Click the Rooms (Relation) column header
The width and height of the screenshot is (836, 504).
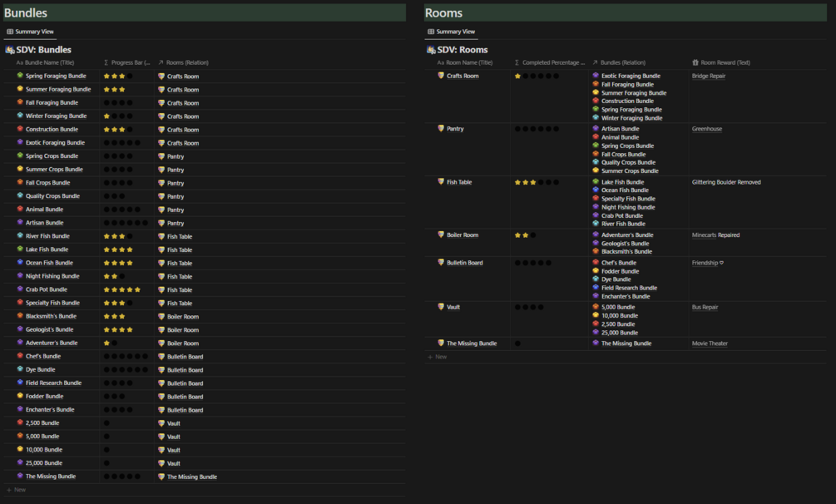pos(183,62)
